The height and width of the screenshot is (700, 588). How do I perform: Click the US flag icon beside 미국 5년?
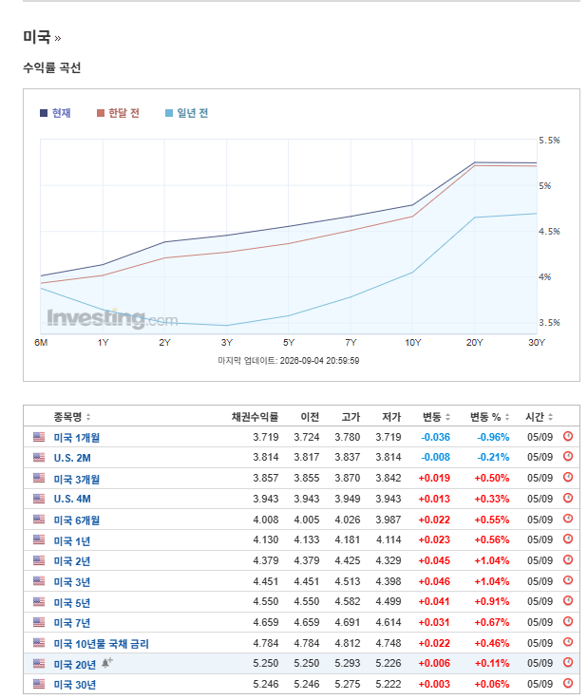click(x=39, y=601)
